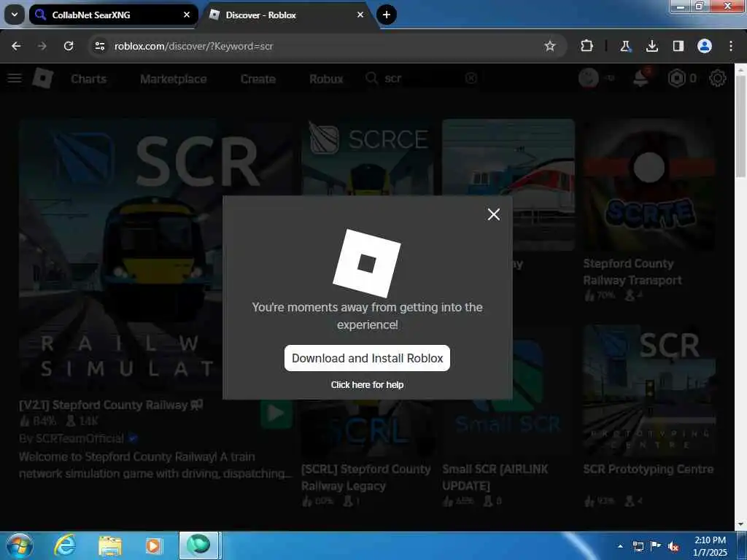Click Download and Install Roblox button
The image size is (747, 560).
point(367,358)
